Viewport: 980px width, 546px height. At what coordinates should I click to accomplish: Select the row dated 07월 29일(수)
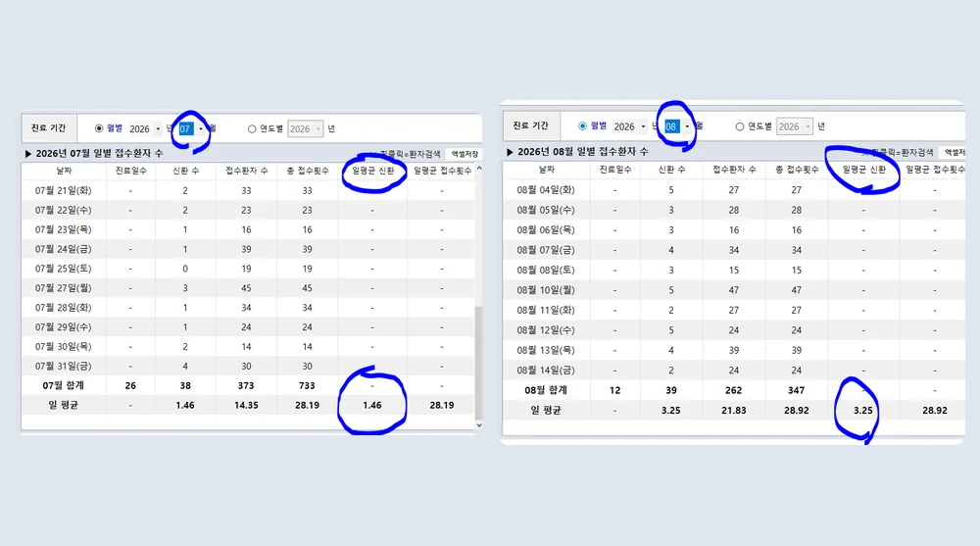[248, 326]
